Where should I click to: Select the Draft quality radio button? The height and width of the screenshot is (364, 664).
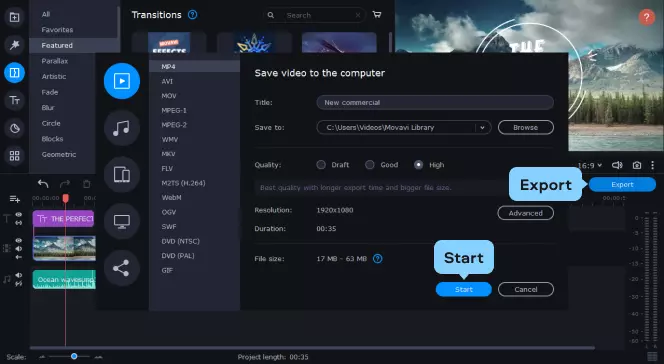point(321,165)
